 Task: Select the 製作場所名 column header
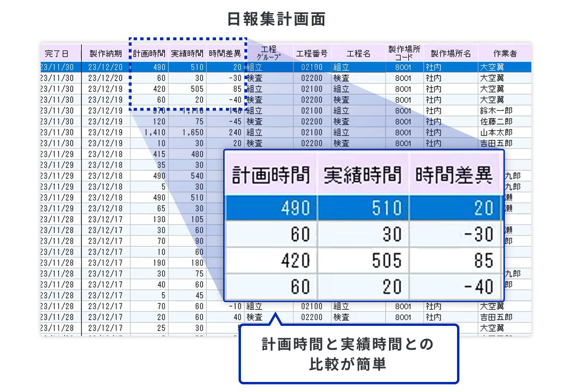[x=451, y=54]
